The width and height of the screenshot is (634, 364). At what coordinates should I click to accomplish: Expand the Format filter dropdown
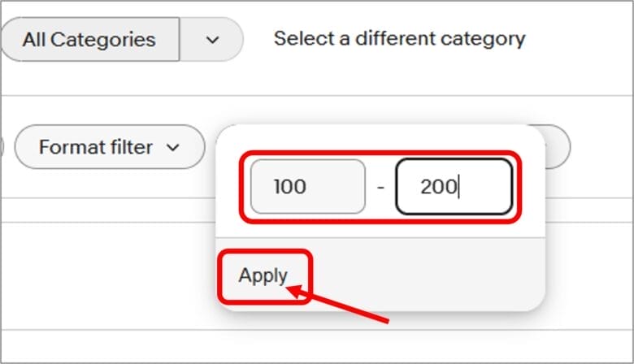pyautogui.click(x=109, y=147)
